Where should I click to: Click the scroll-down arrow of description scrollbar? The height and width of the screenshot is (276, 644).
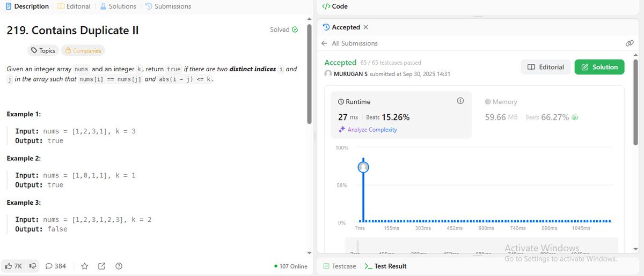(310, 252)
